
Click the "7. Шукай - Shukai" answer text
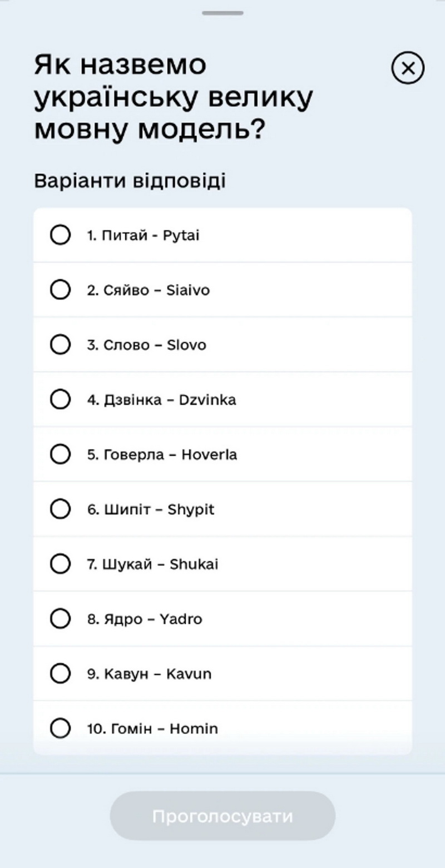(x=152, y=564)
